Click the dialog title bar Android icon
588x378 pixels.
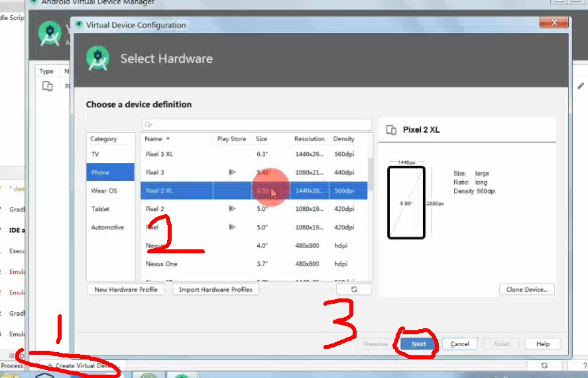[x=79, y=25]
